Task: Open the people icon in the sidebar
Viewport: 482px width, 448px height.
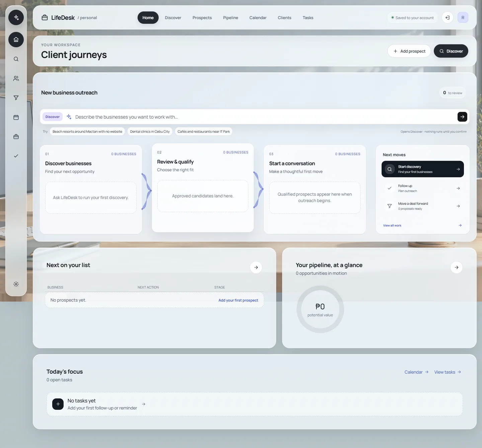Action: [16, 78]
